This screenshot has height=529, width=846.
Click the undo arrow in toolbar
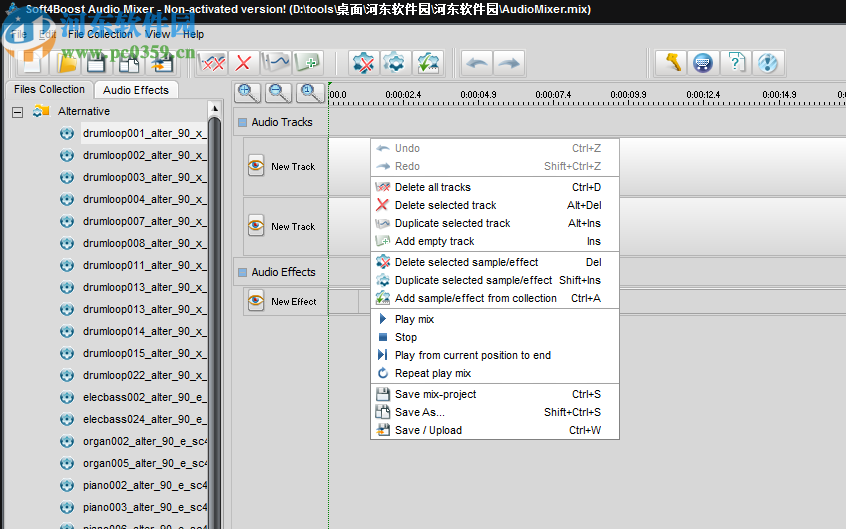(477, 63)
